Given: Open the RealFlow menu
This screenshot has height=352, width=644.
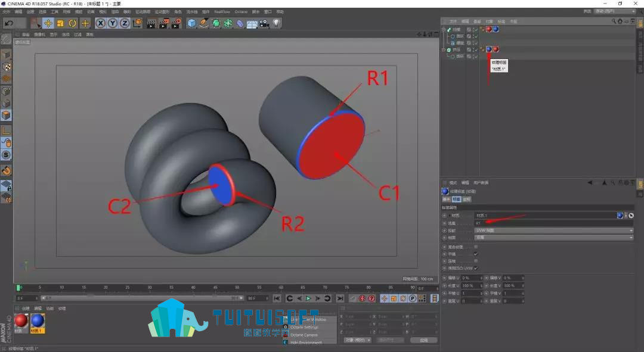Looking at the screenshot, I should pyautogui.click(x=222, y=12).
